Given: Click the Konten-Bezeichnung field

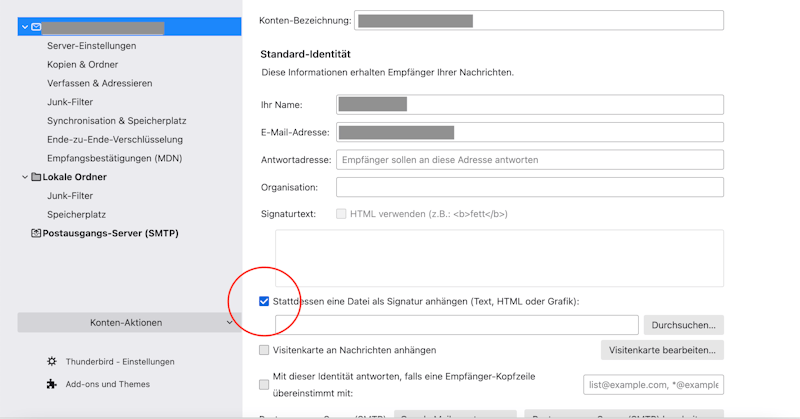Looking at the screenshot, I should [539, 20].
